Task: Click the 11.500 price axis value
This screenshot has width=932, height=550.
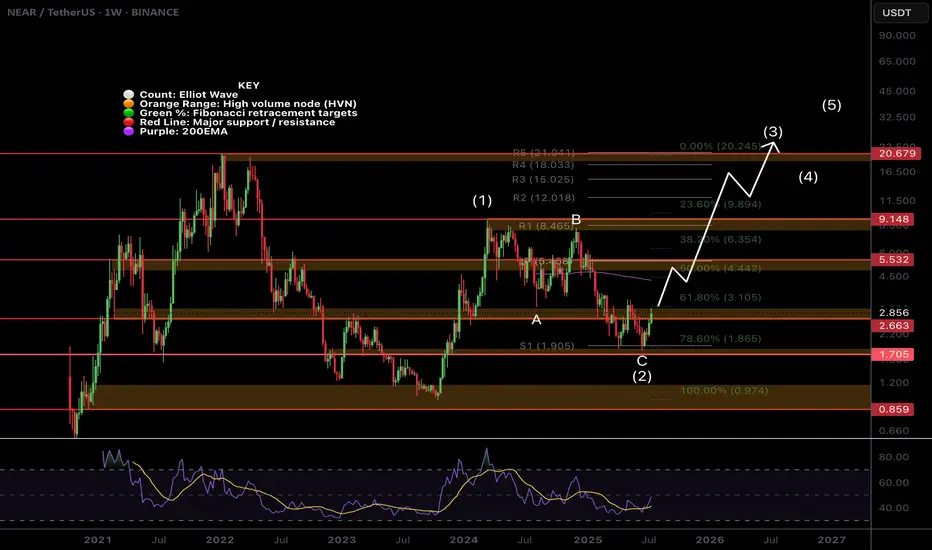Action: (x=897, y=201)
